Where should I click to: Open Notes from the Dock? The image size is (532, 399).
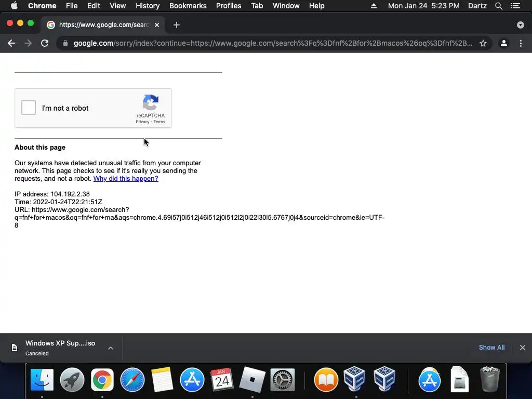162,380
